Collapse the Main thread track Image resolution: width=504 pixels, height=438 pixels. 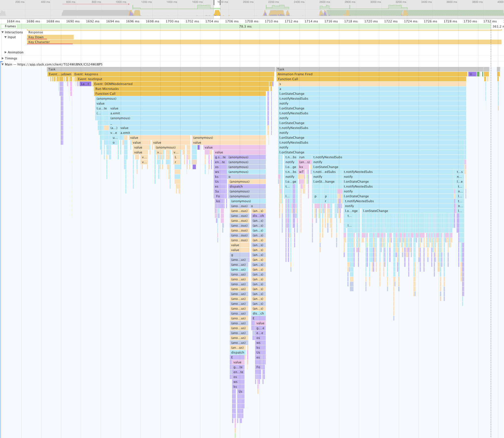3,64
